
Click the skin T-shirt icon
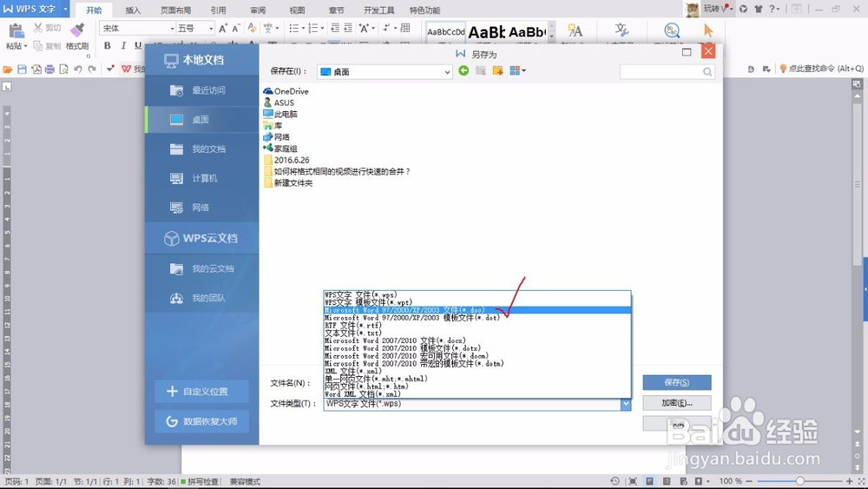[758, 9]
